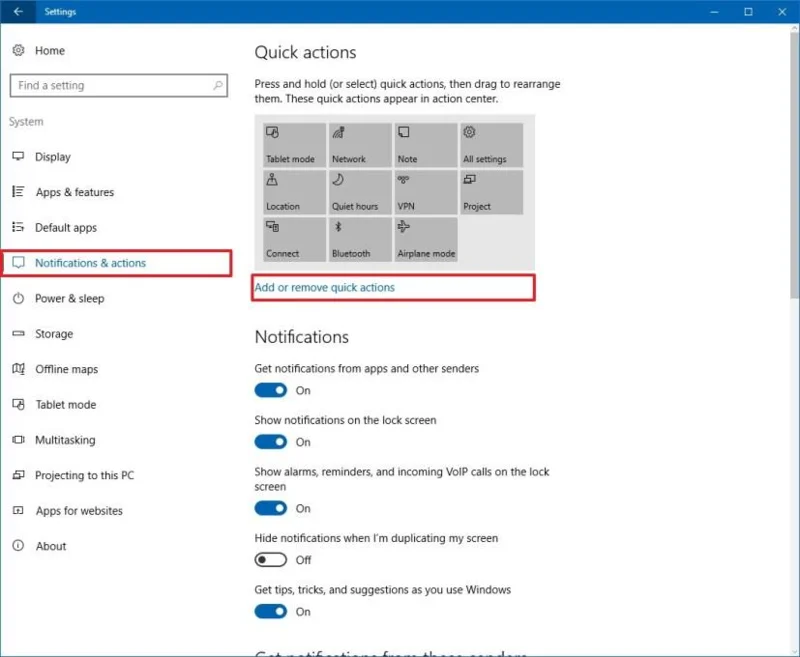Click Add or remove quick actions link
Viewport: 800px width, 657px height.
pos(324,287)
